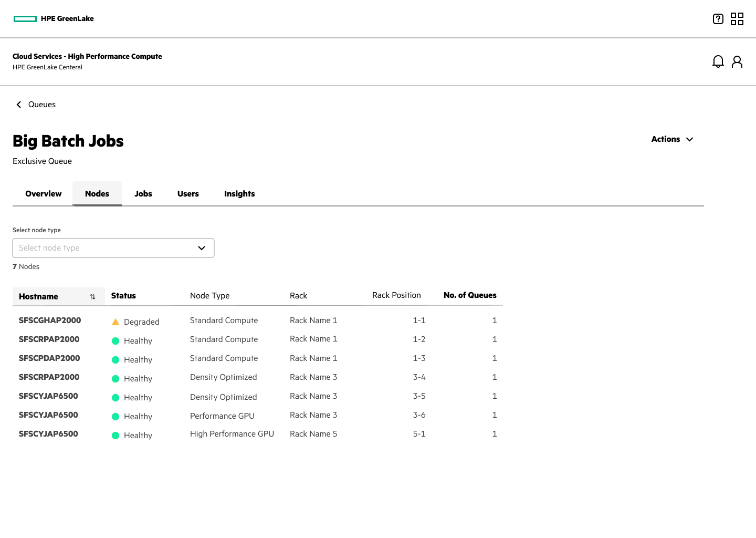Open the Users tab
The width and height of the screenshot is (756, 538).
tap(188, 194)
